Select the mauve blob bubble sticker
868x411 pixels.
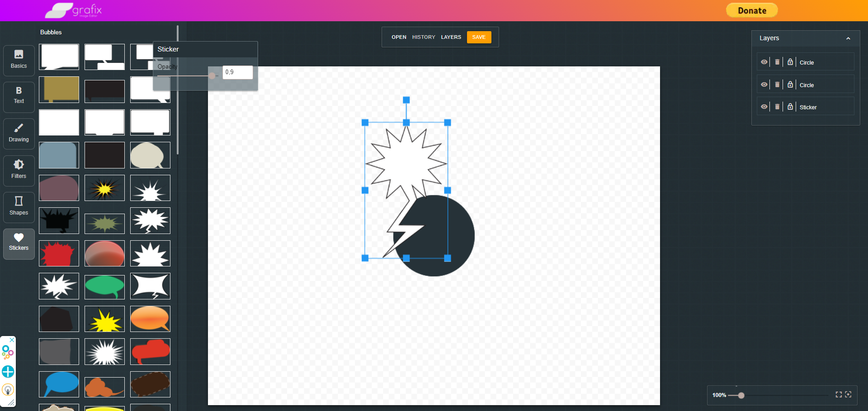point(59,188)
